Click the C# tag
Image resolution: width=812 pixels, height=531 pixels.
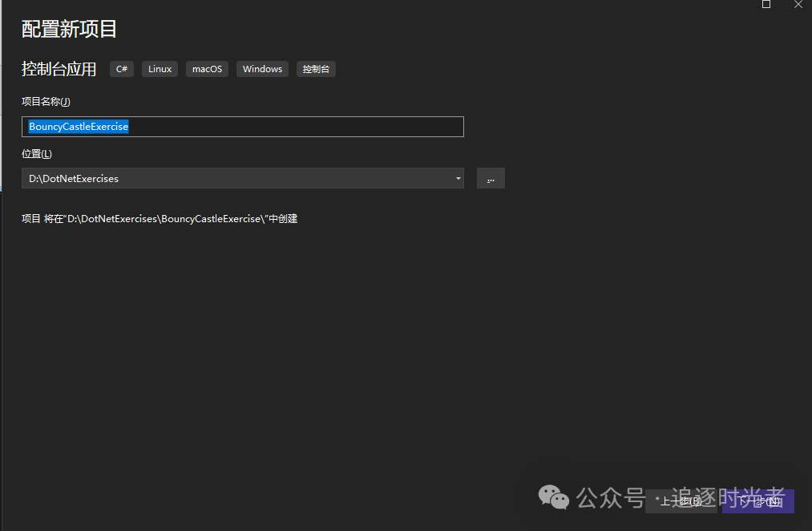[122, 69]
